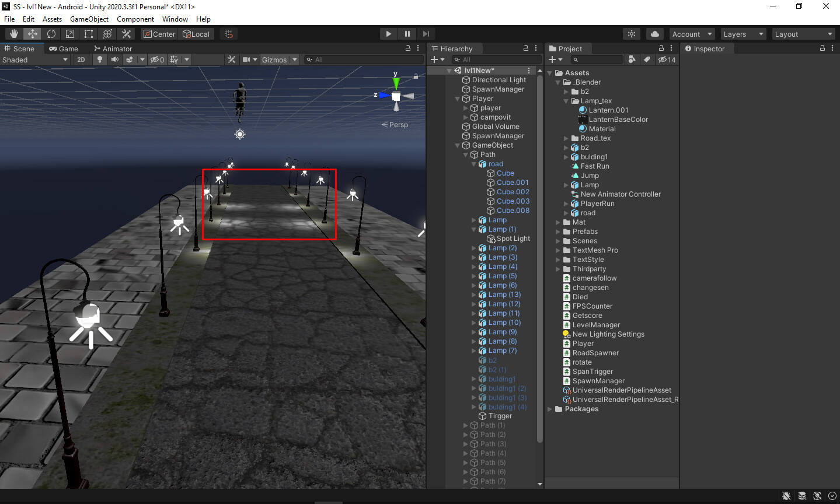Image resolution: width=840 pixels, height=504 pixels.
Task: Select the Rect tool
Action: [89, 34]
